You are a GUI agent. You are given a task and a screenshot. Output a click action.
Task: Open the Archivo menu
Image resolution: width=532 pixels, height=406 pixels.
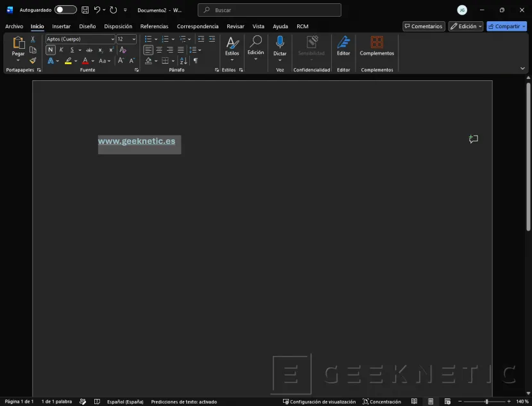tap(14, 26)
